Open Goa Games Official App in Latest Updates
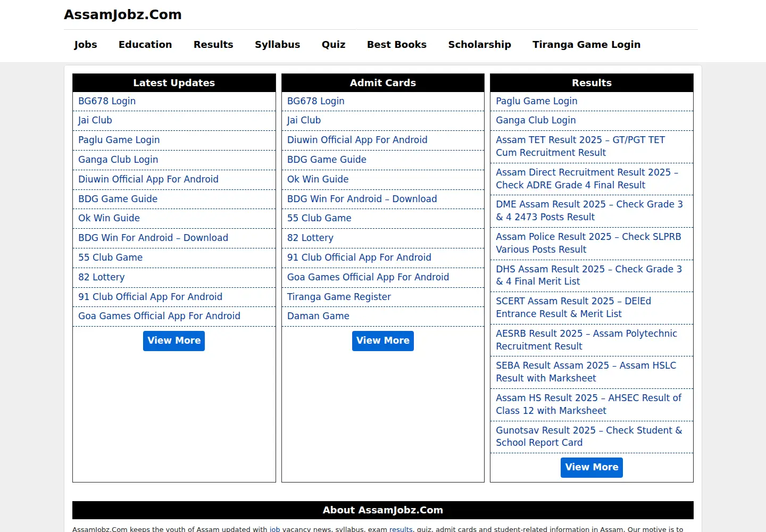766x532 pixels. point(159,316)
